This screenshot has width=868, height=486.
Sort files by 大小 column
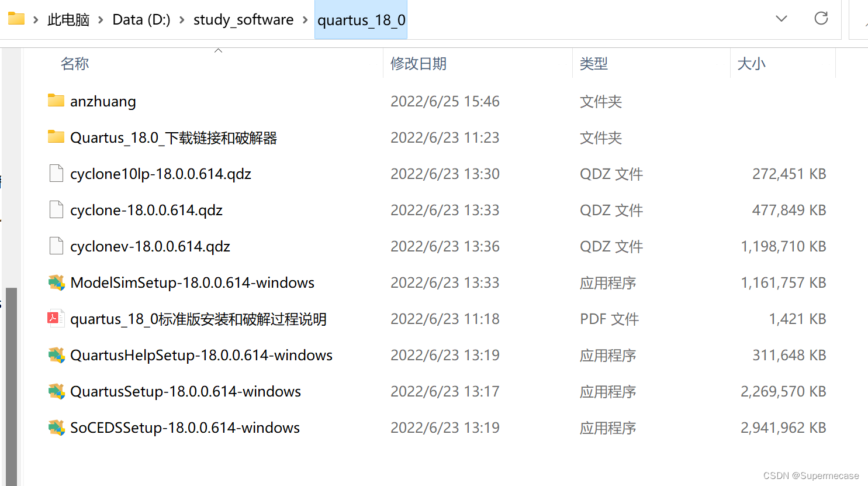pyautogui.click(x=752, y=63)
